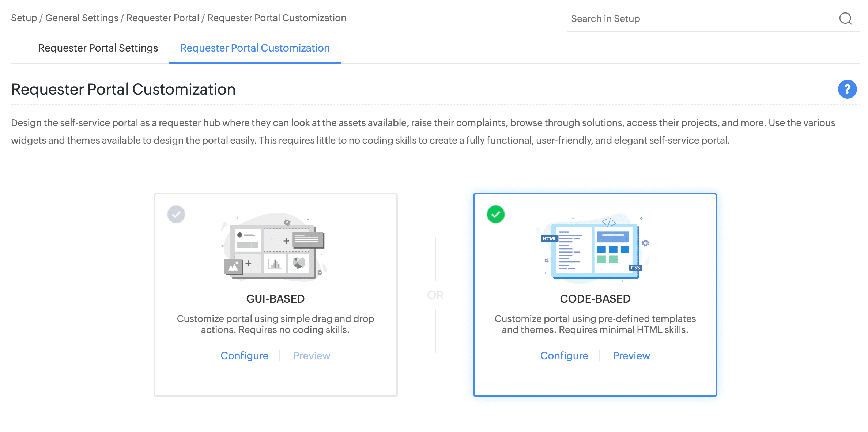Click inside the Search in Setup field
This screenshot has width=868, height=432.
tap(658, 19)
